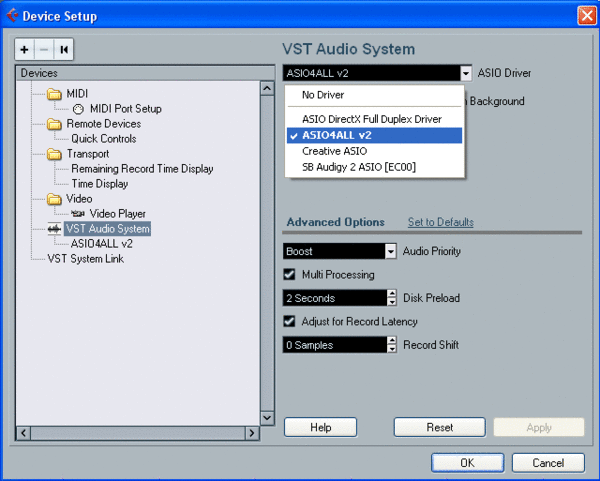
Task: Click the device list scroll up arrow
Action: [267, 88]
